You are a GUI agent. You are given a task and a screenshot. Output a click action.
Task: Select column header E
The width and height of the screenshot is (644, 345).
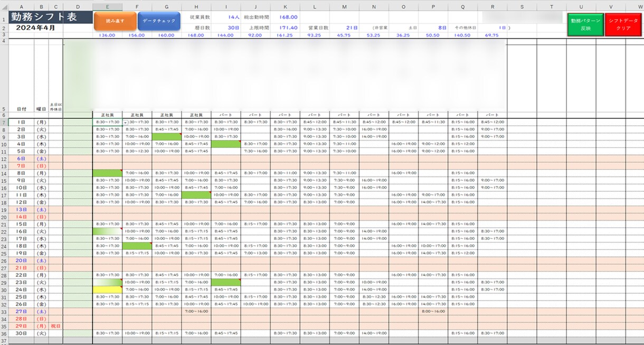coord(107,7)
